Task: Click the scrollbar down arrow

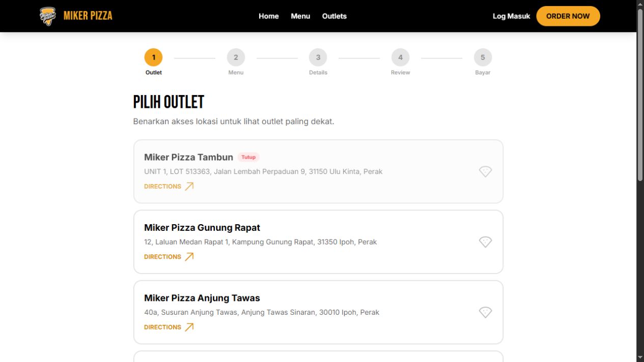Action: (x=640, y=358)
